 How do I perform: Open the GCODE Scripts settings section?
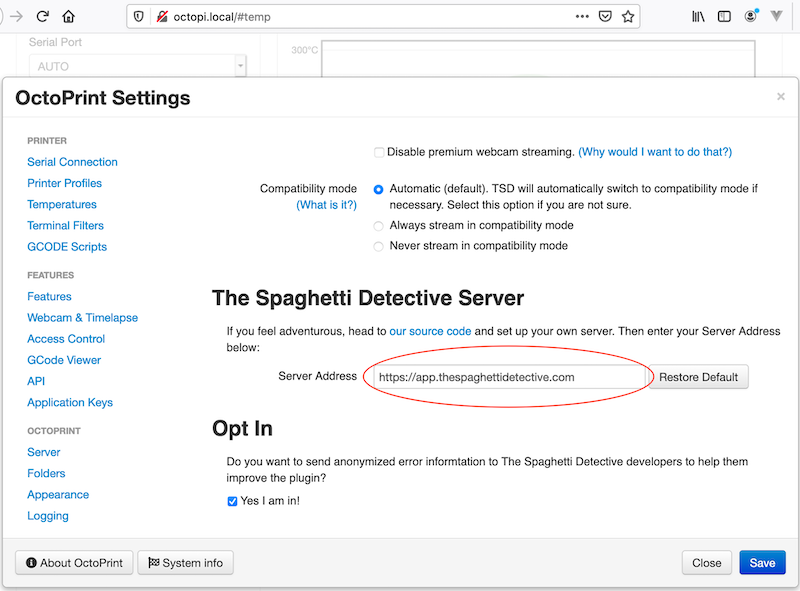[x=67, y=247]
